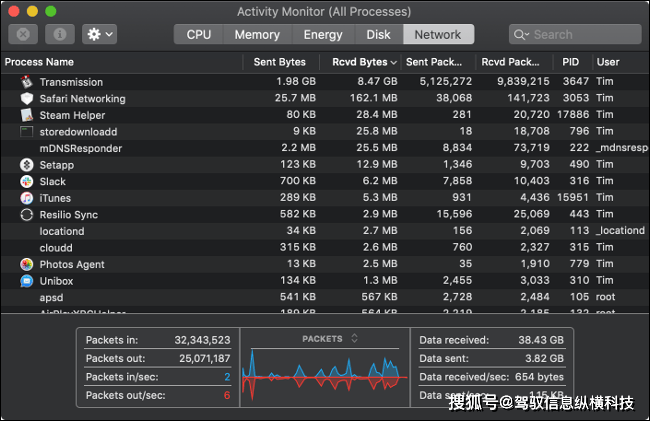Click the 9,839,215 received packets cell

click(523, 81)
